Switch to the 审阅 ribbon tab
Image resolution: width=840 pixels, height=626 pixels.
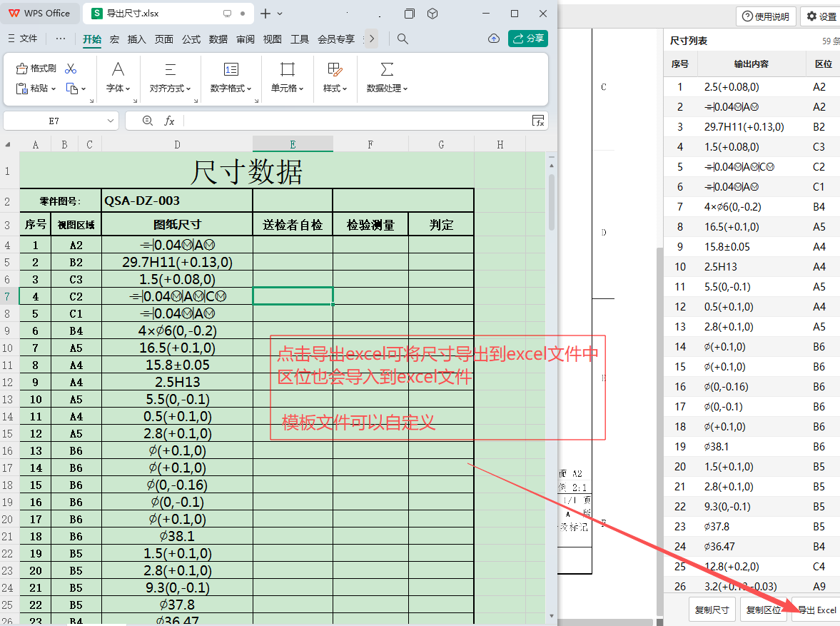(x=246, y=39)
